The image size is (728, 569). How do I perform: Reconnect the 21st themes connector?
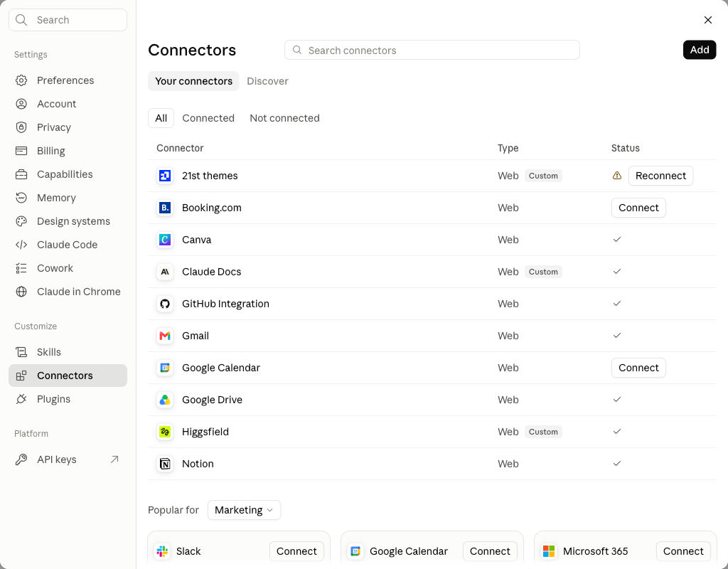660,176
